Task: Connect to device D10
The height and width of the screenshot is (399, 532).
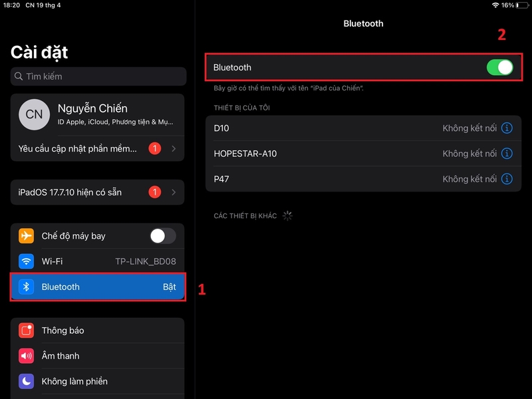Action: (x=363, y=128)
